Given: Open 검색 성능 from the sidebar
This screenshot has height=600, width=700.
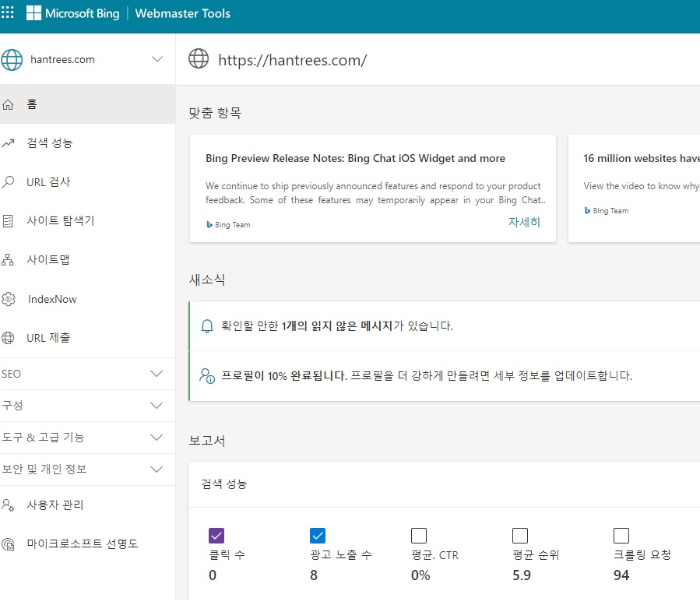Looking at the screenshot, I should (x=88, y=143).
